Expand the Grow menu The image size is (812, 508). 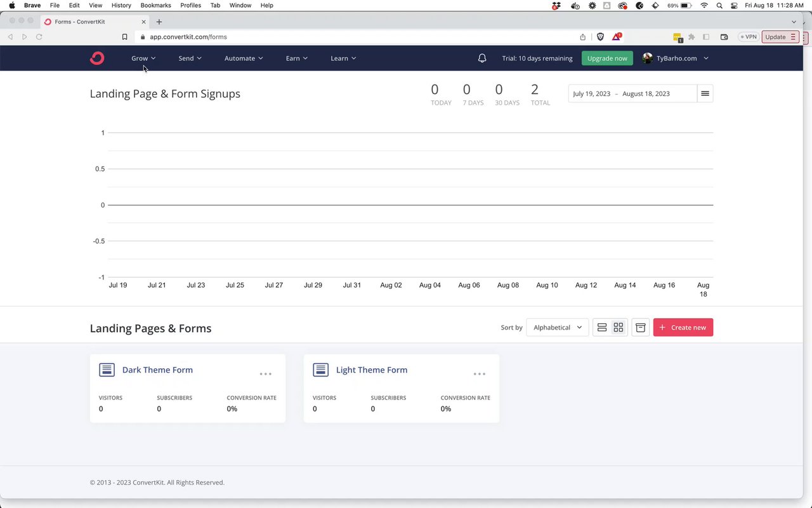pos(143,58)
